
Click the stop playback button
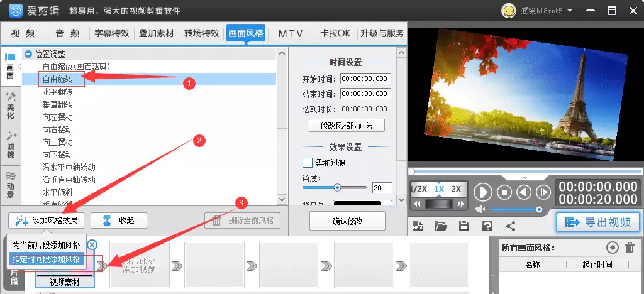pyautogui.click(x=504, y=192)
